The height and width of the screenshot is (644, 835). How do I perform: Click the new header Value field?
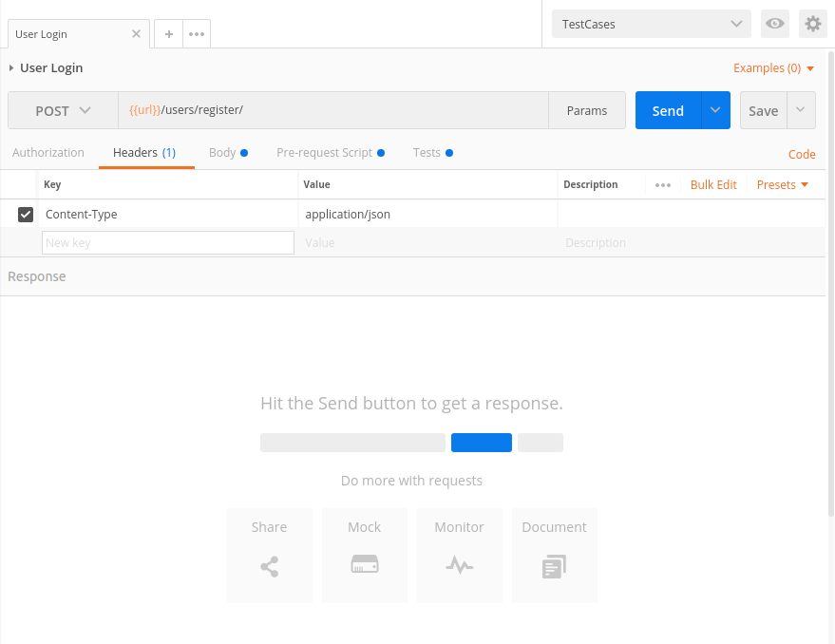(x=427, y=242)
